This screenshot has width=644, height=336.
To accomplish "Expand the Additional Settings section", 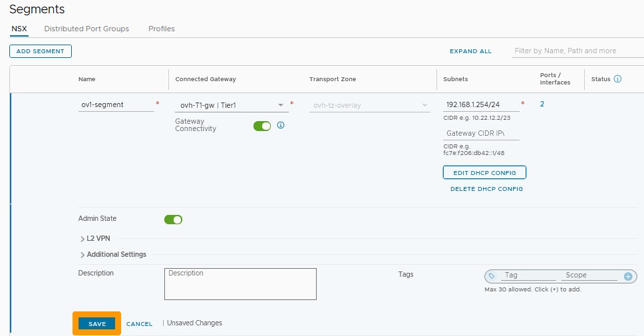I will pos(113,255).
